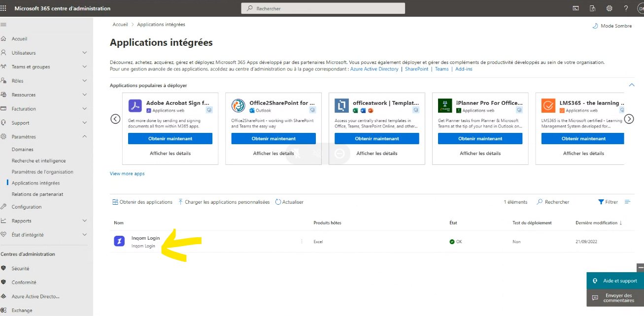Open Domaines under Paramètres
Viewport: 644px width, 316px height.
(23, 150)
